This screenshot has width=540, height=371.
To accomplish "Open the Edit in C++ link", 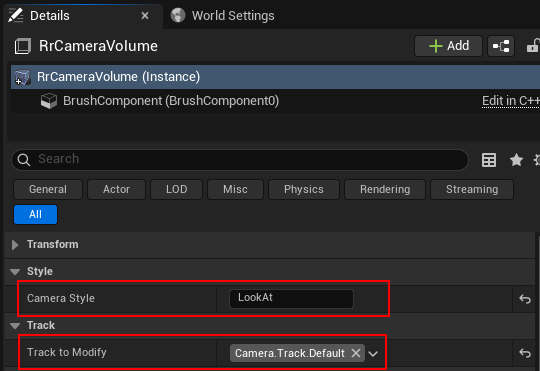I will [x=511, y=101].
